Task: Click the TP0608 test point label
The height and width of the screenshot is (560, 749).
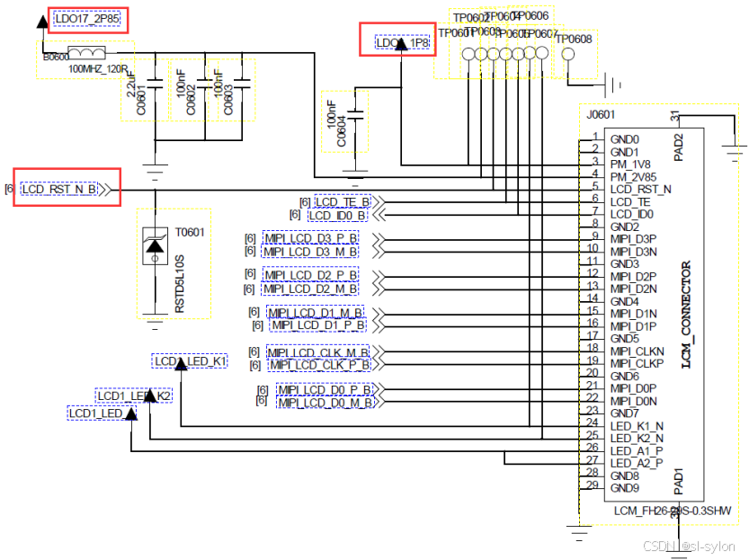Action: [574, 40]
